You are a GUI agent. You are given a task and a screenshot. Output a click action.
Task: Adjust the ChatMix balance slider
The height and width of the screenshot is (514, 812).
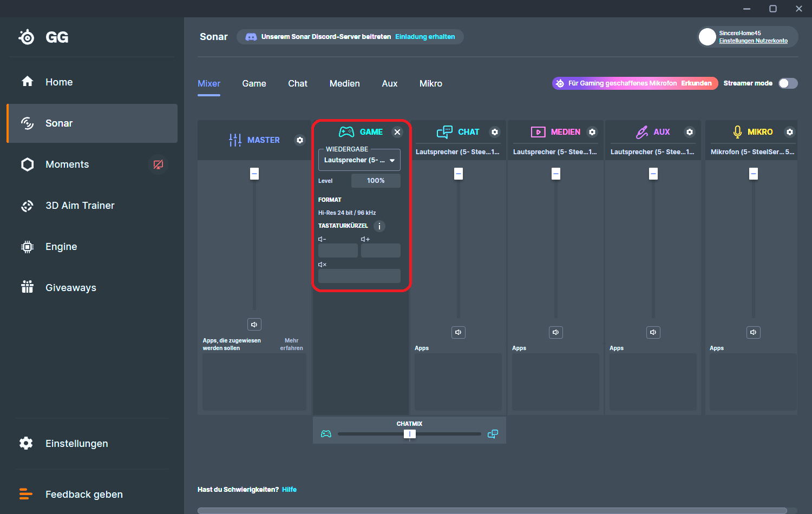point(410,433)
